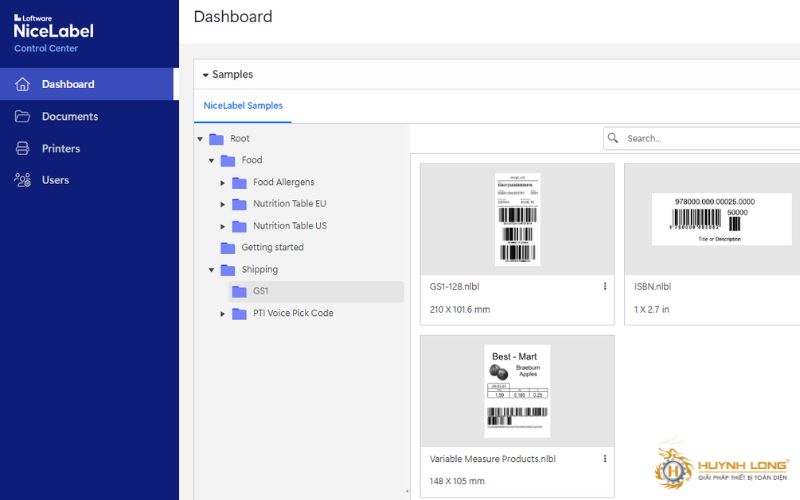
Task: Click the Users icon in sidebar
Action: pos(22,180)
